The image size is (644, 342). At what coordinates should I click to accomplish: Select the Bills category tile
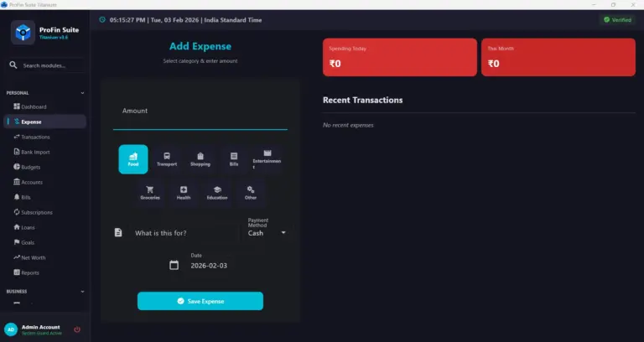(234, 159)
